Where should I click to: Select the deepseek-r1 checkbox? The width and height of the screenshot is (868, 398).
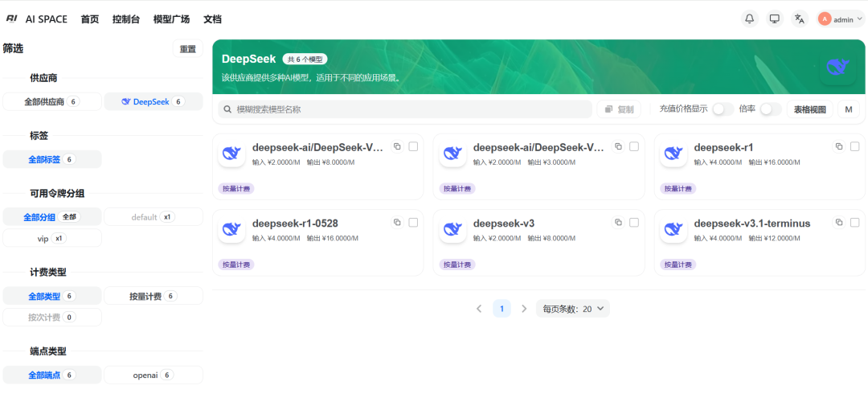[x=854, y=146]
